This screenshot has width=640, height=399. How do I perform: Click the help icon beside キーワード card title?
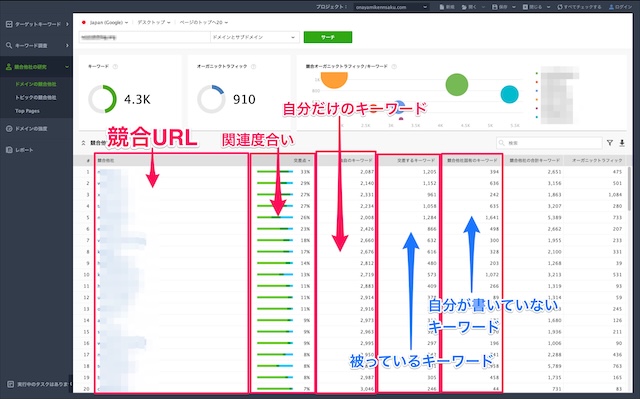115,66
